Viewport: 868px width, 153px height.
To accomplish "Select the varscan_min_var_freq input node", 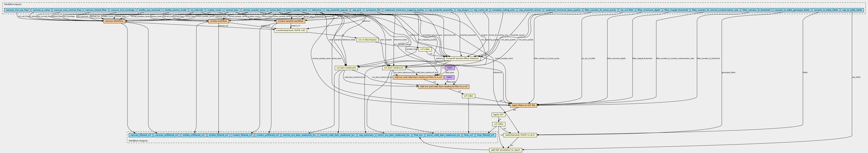I will tap(17, 10).
